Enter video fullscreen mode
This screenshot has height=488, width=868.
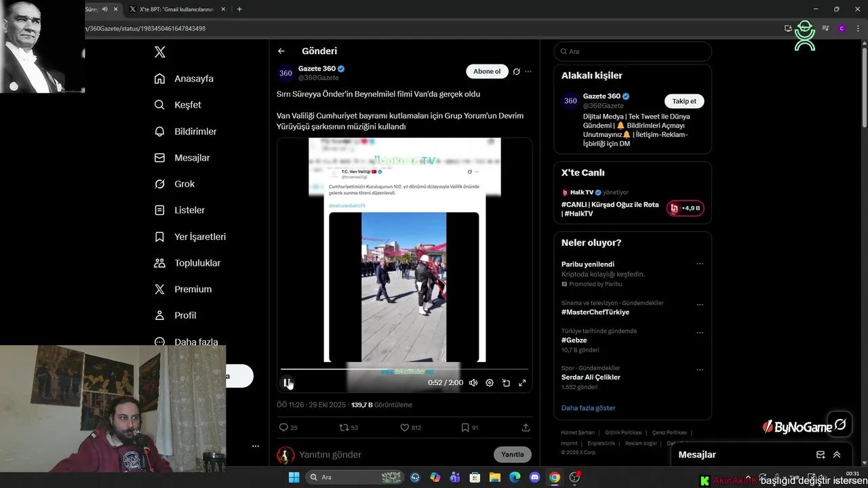tap(522, 383)
